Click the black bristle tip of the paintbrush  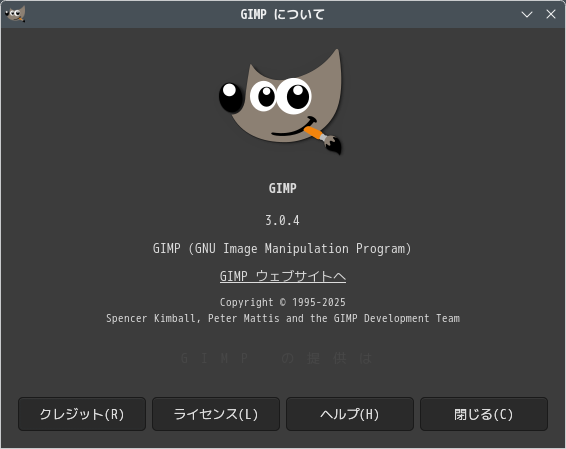click(334, 145)
